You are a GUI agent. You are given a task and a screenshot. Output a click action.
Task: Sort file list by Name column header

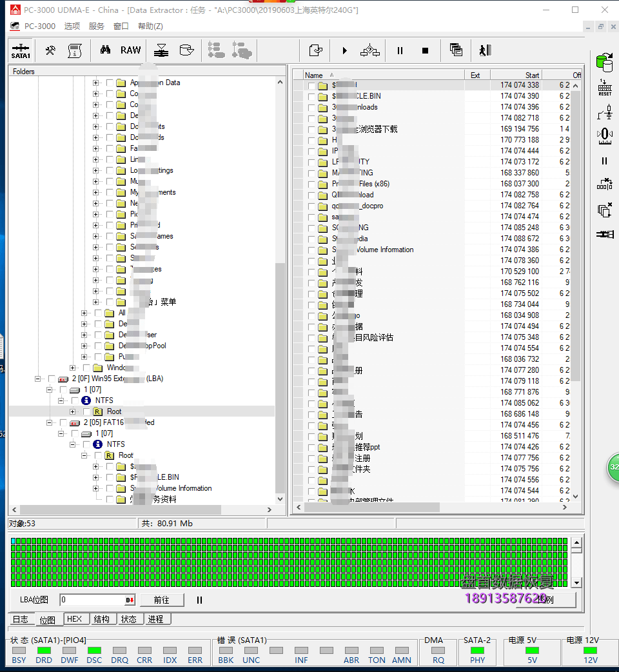point(384,75)
